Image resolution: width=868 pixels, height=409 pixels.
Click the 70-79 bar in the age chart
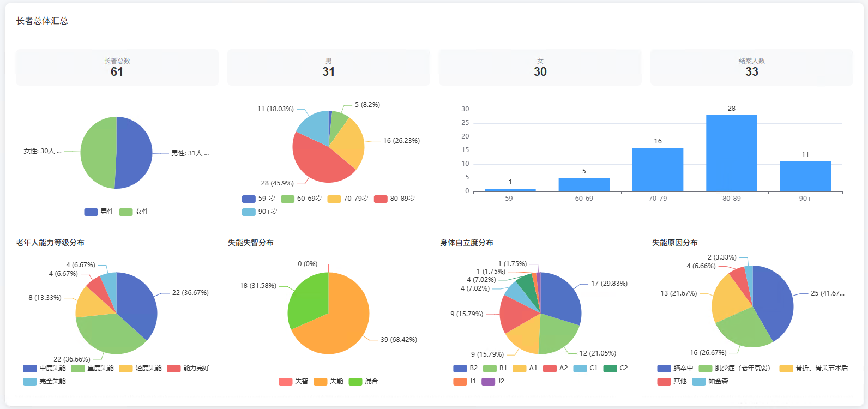point(658,170)
